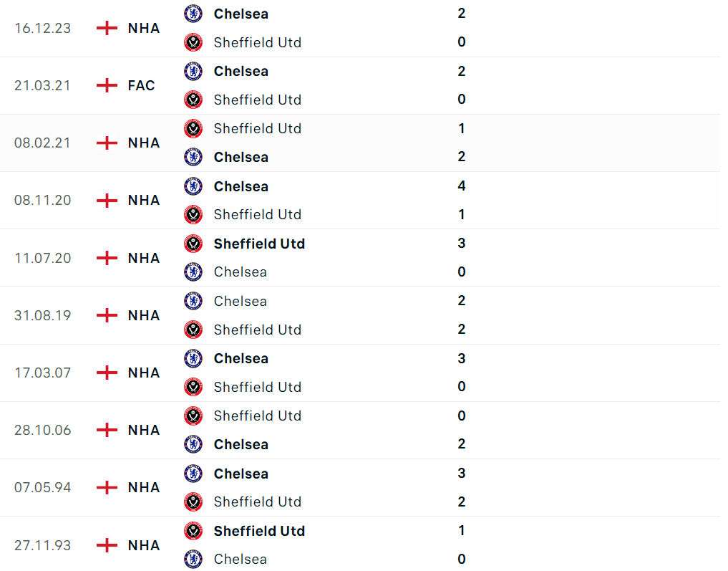Image resolution: width=728 pixels, height=571 pixels.
Task: Open the 27.11.93 match date row
Action: pyautogui.click(x=43, y=545)
